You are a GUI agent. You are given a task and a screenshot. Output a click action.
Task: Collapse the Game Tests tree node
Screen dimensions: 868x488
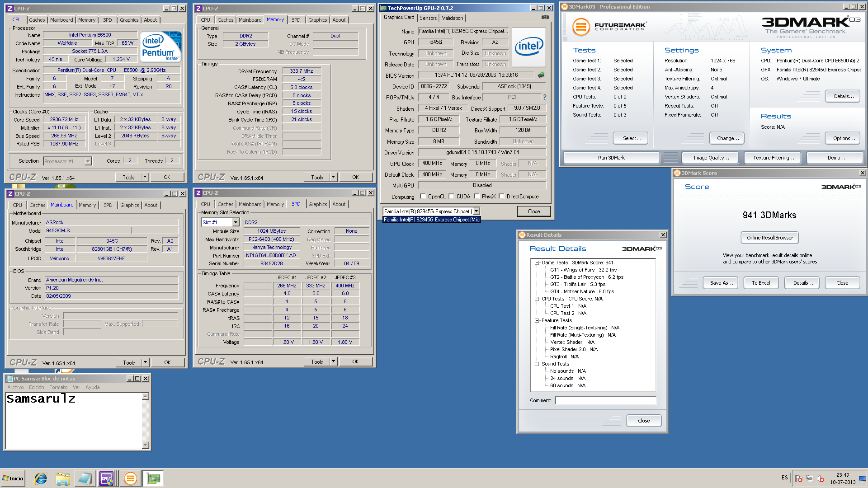pos(537,263)
